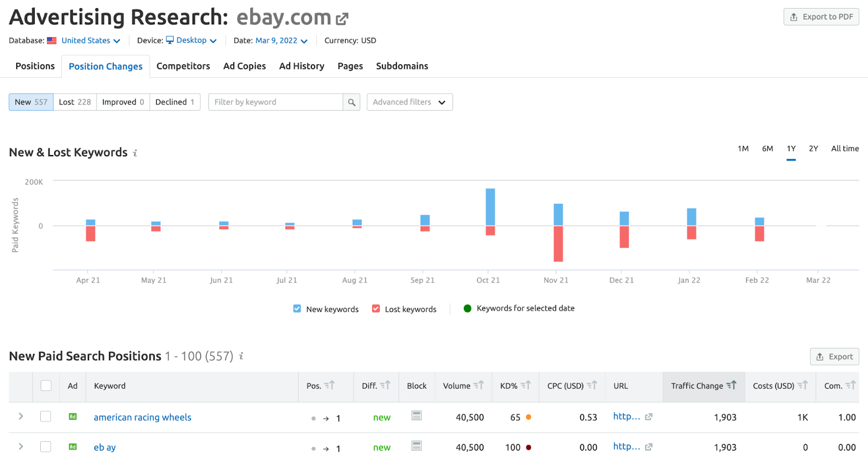Expand the eb ay row

(x=21, y=447)
